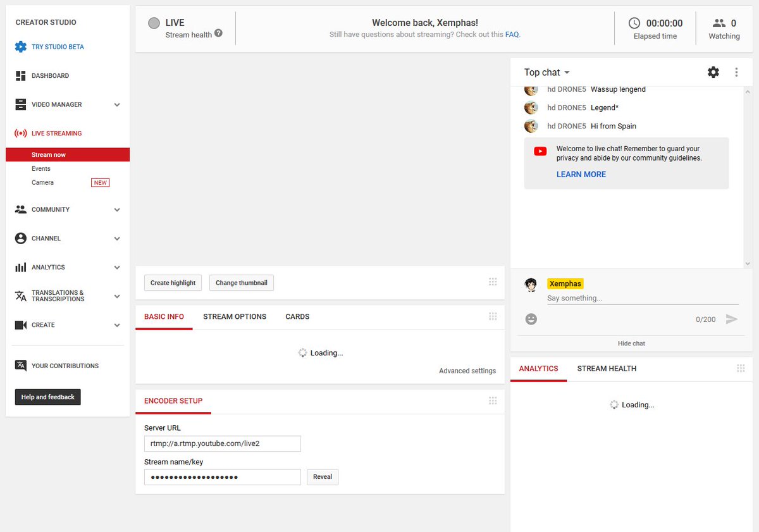
Task: Click the Analytics bar chart icon
Action: 21,268
